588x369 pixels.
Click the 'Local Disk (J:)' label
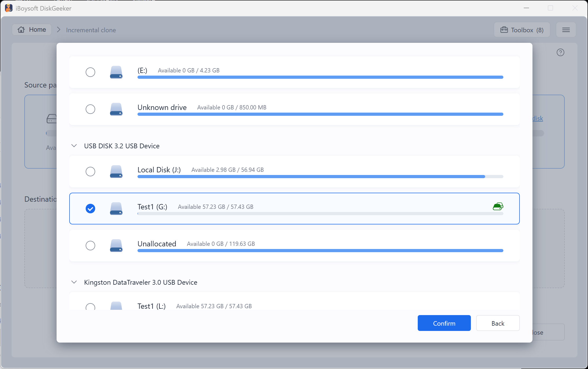coord(159,170)
